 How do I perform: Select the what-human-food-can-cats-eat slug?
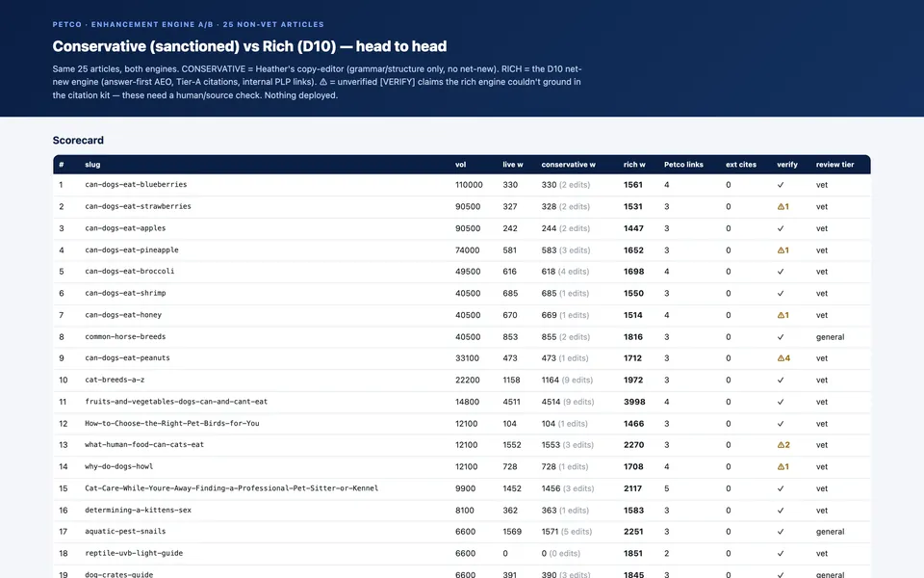144,445
